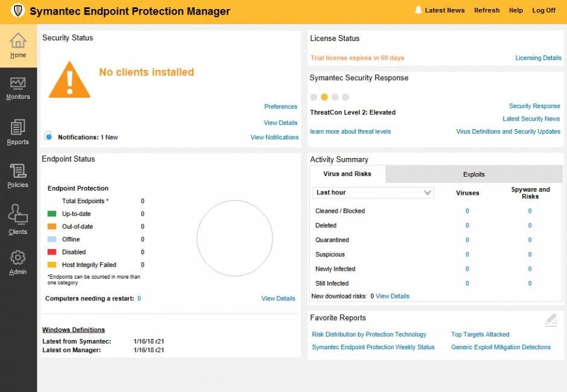Viewport: 567px width, 392px height.
Task: Click learn more about threat levels
Action: point(350,131)
